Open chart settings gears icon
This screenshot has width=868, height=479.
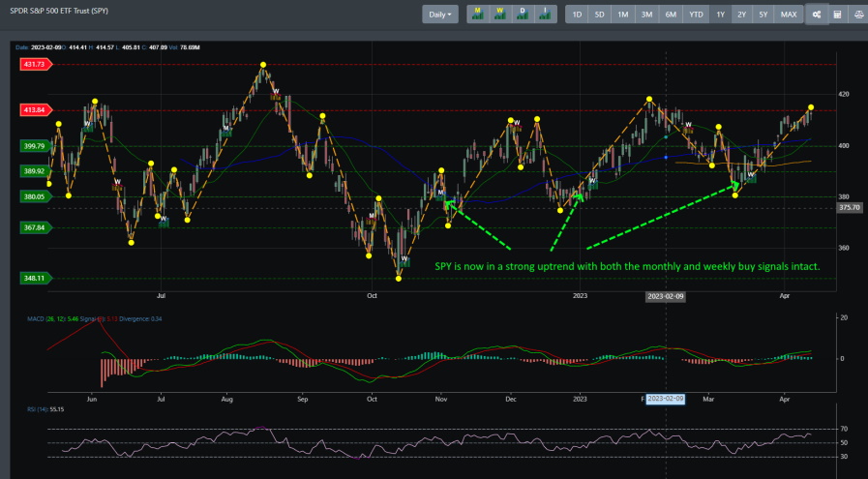(816, 15)
